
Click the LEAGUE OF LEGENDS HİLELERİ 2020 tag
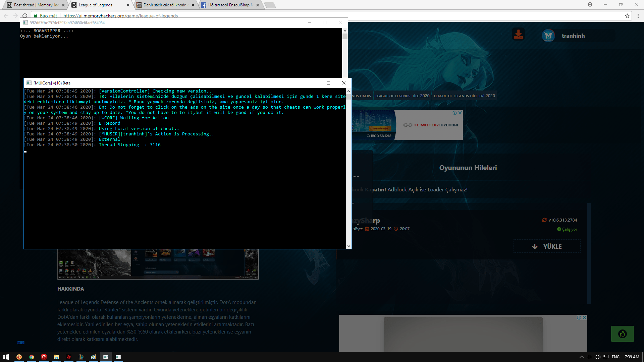(x=464, y=96)
